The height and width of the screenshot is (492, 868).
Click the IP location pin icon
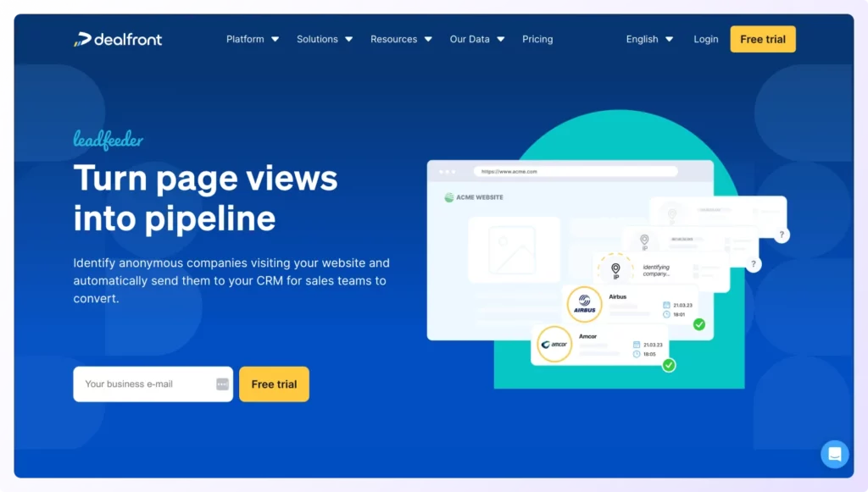[x=615, y=268]
